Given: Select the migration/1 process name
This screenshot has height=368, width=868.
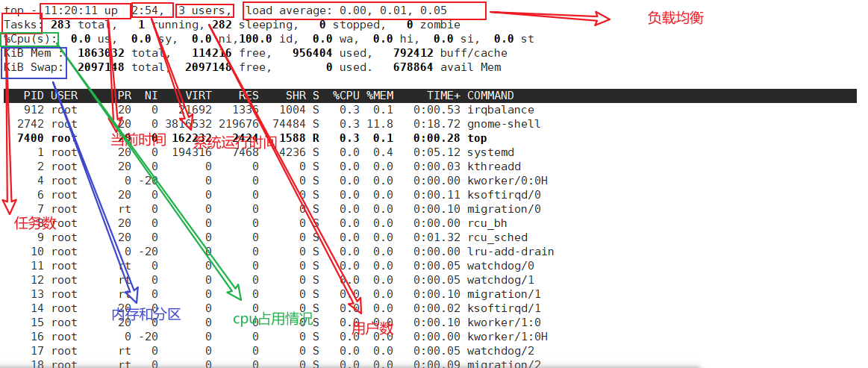Looking at the screenshot, I should pyautogui.click(x=504, y=294).
